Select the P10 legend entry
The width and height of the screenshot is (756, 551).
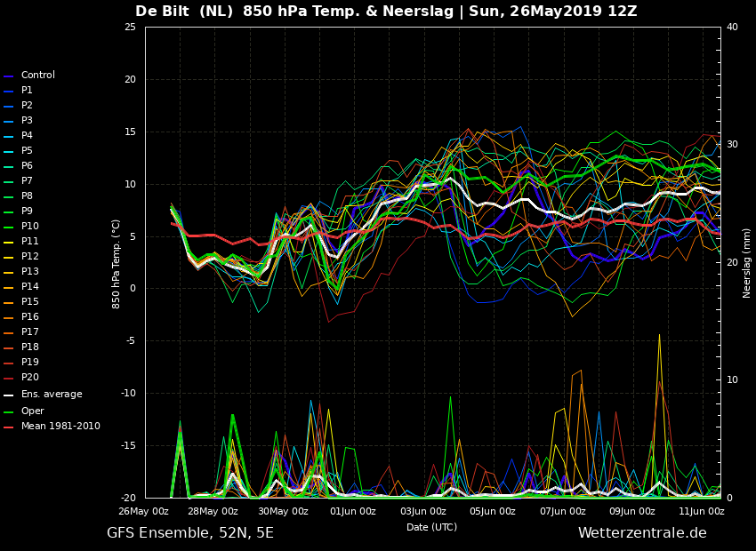29,227
